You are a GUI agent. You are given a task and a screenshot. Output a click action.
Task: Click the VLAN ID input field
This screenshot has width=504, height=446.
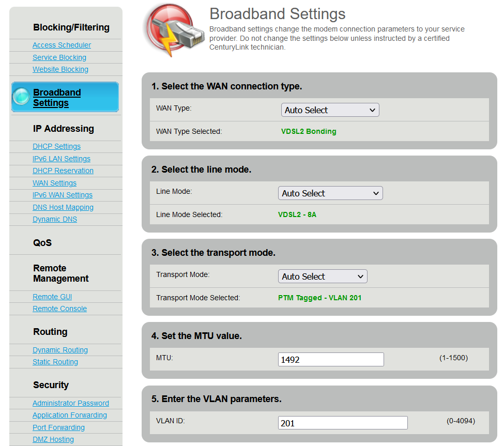click(343, 423)
